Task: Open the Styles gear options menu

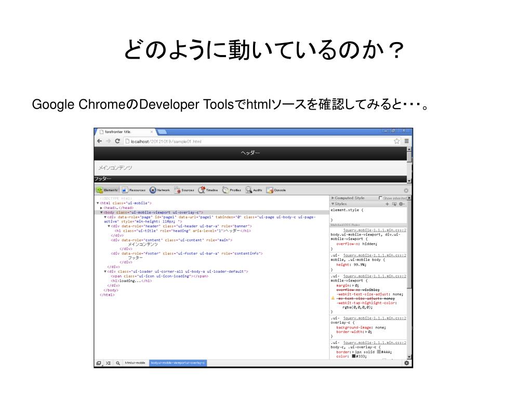Action: click(x=402, y=204)
